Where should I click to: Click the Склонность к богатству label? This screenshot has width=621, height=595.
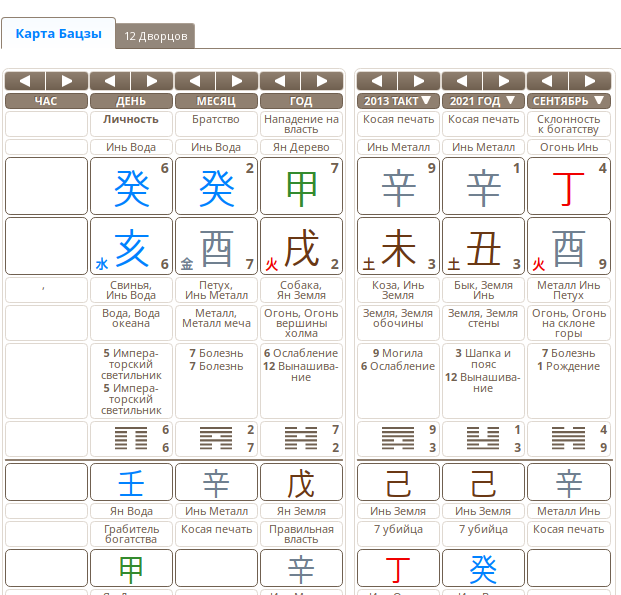pyautogui.click(x=569, y=124)
